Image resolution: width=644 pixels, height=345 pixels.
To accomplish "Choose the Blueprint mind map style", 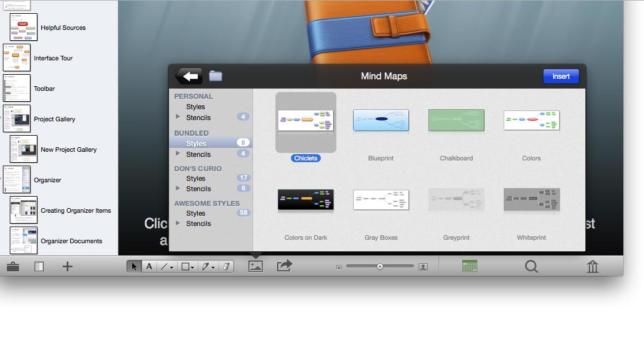I will point(381,121).
